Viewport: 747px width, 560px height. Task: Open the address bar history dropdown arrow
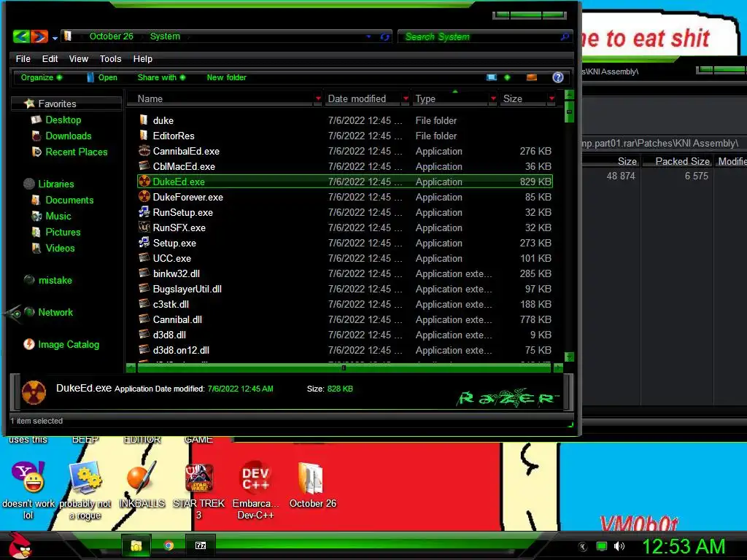[368, 36]
